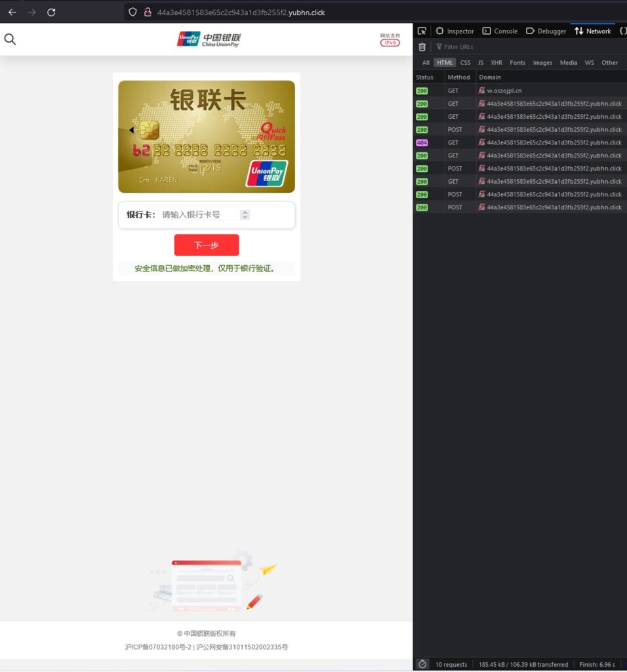Toggle the HTML request filter
627x672 pixels.
click(445, 62)
